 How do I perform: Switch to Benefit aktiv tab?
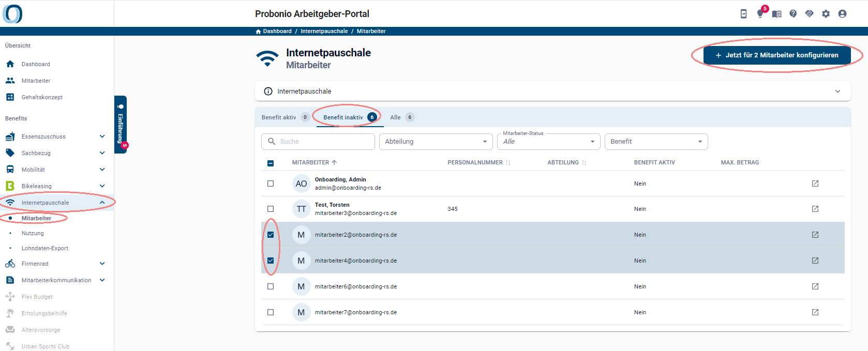(x=286, y=117)
